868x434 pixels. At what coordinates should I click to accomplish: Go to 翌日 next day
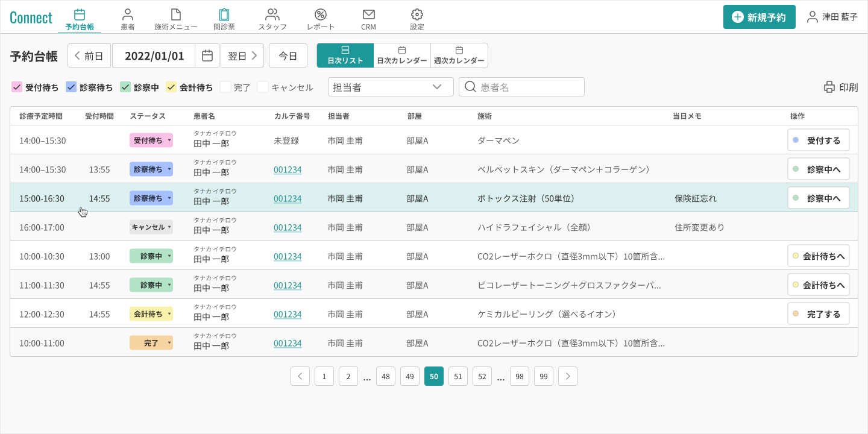pos(242,55)
